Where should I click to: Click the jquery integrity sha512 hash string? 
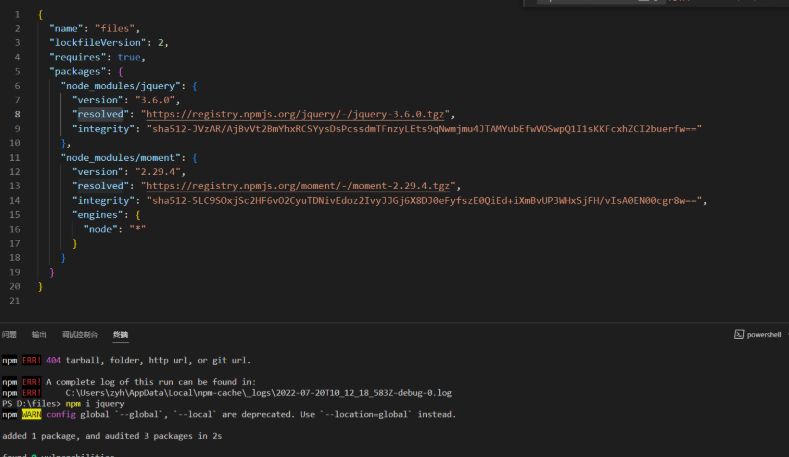point(424,129)
